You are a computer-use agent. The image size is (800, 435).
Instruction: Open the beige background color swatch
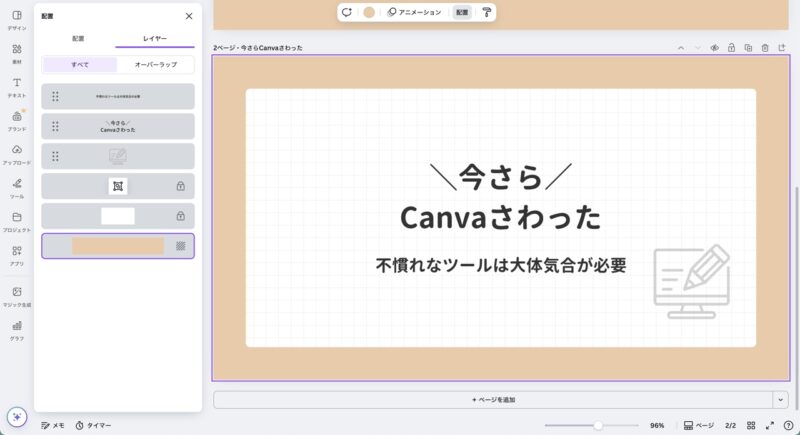369,12
